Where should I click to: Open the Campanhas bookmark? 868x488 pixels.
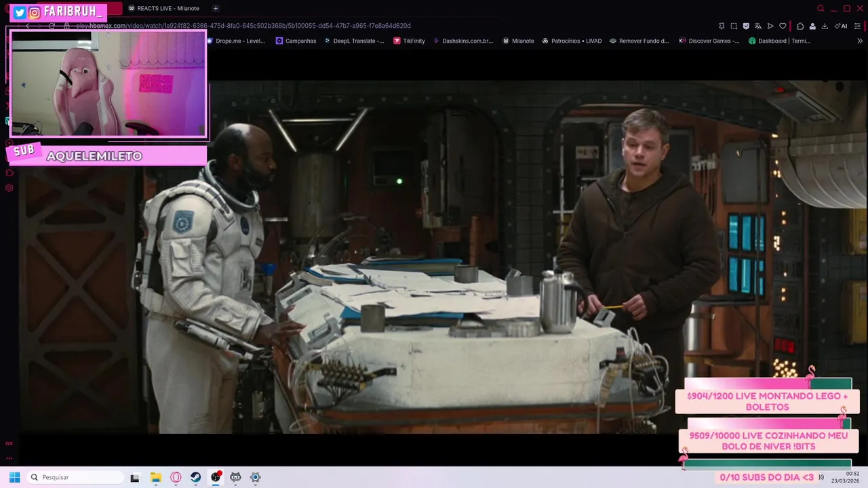pos(296,41)
